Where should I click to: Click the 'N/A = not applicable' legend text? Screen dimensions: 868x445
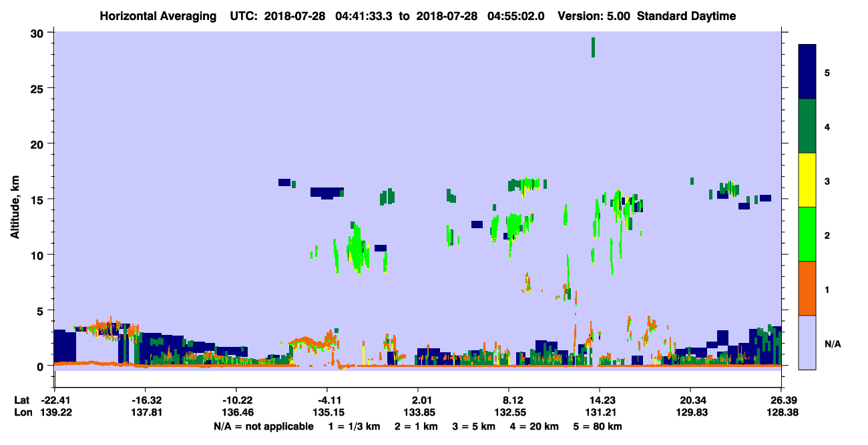pyautogui.click(x=263, y=426)
